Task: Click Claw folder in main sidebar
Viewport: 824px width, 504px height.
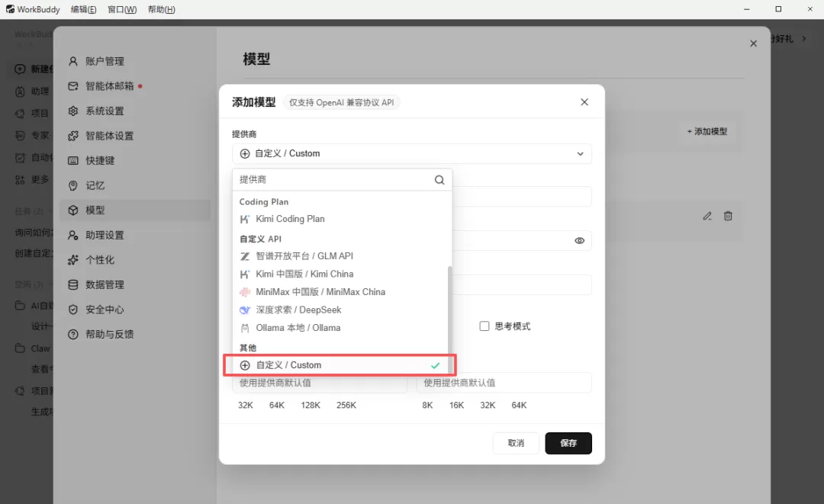Action: pos(34,348)
